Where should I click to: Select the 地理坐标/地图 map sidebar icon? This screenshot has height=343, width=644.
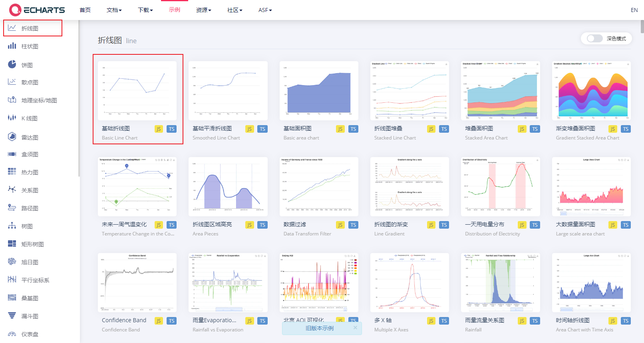[12, 100]
